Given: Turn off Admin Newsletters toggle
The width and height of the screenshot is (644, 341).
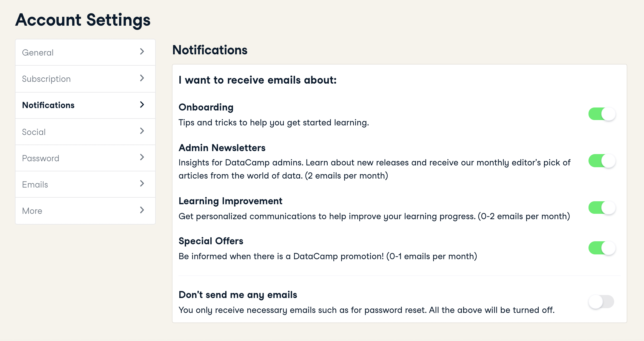Looking at the screenshot, I should (602, 161).
